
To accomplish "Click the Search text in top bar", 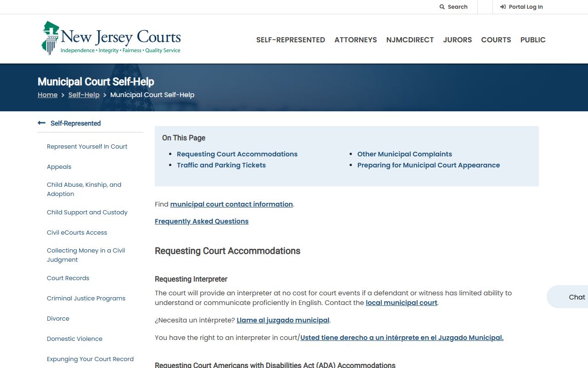I will (458, 7).
